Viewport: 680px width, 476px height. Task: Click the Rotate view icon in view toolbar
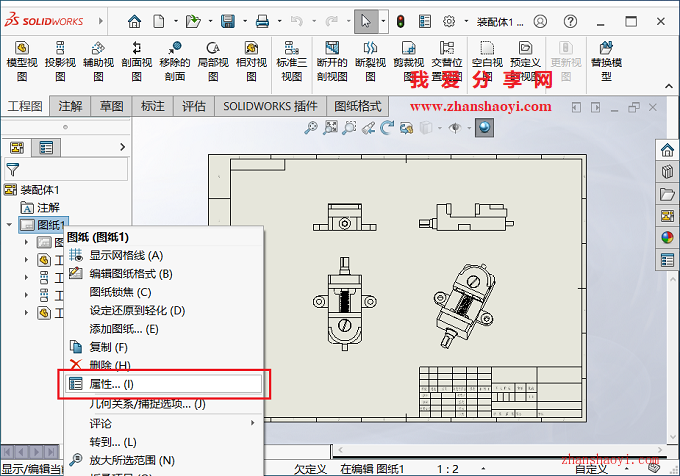[387, 127]
